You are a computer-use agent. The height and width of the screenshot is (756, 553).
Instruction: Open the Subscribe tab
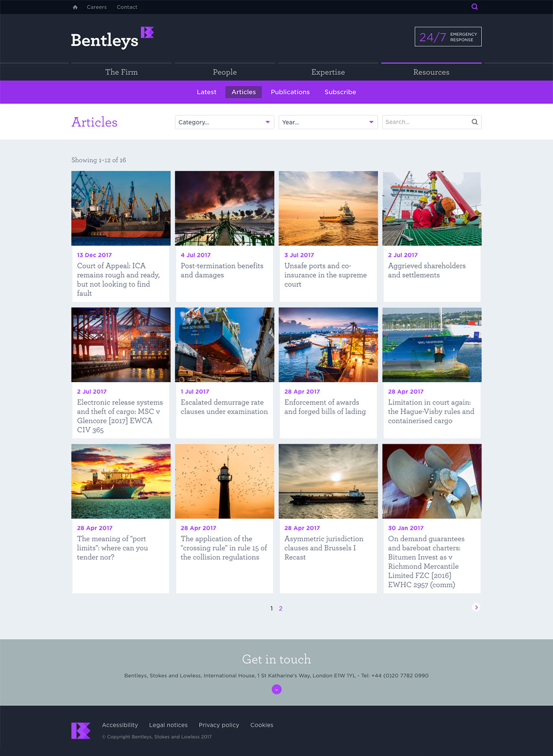(341, 92)
